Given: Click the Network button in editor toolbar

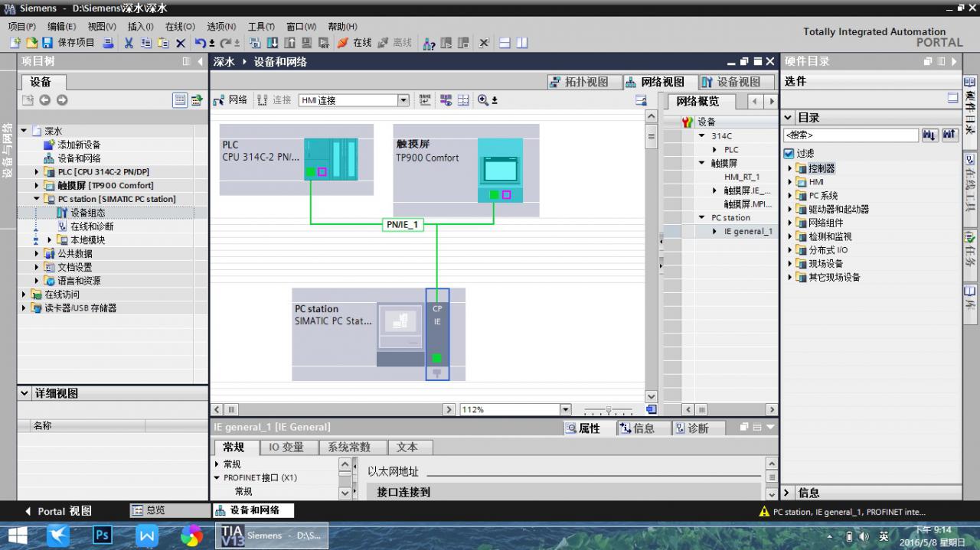Looking at the screenshot, I should (230, 100).
